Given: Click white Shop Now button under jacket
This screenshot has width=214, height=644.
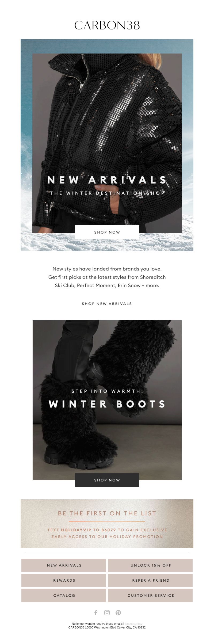Looking at the screenshot, I should pyautogui.click(x=107, y=232).
